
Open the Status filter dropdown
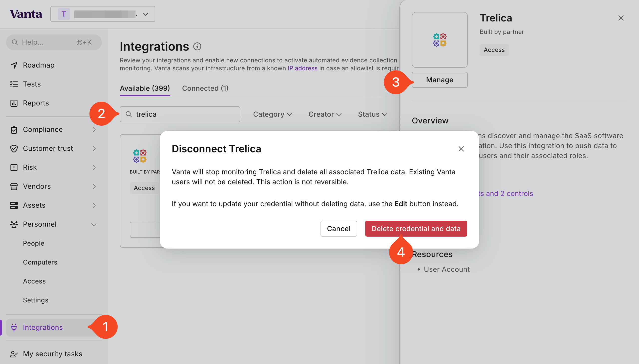click(x=372, y=114)
